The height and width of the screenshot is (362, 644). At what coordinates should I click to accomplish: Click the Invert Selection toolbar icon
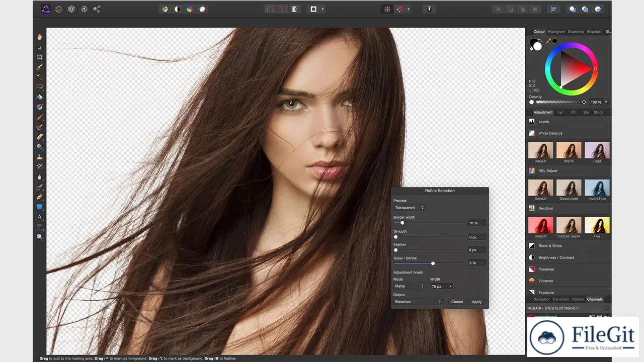[x=295, y=9]
